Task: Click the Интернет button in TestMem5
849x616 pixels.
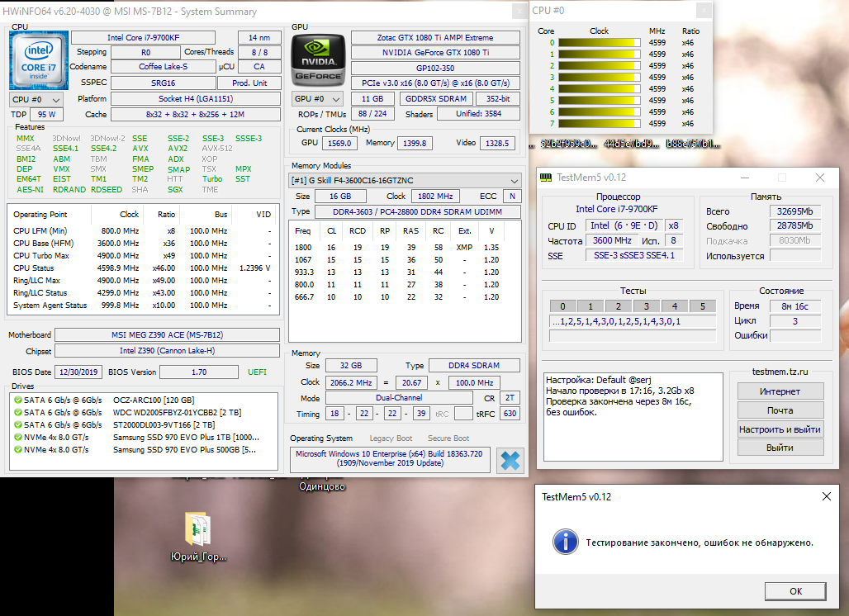Action: [780, 391]
